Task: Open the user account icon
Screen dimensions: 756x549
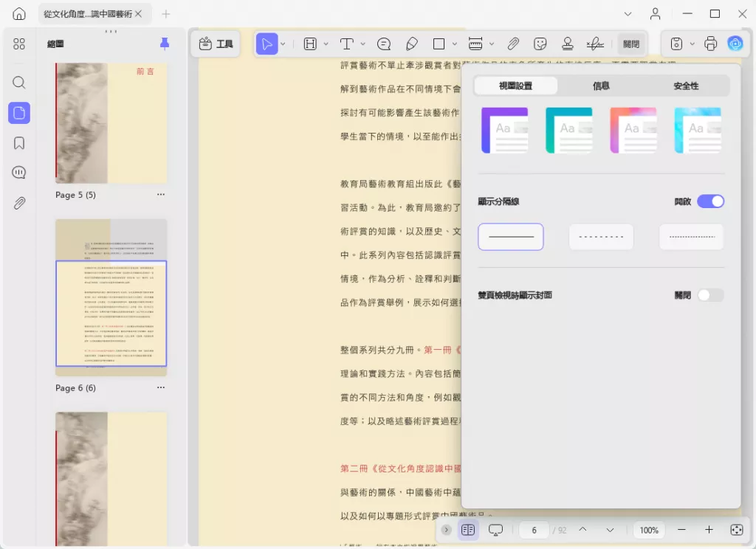Action: coord(656,14)
